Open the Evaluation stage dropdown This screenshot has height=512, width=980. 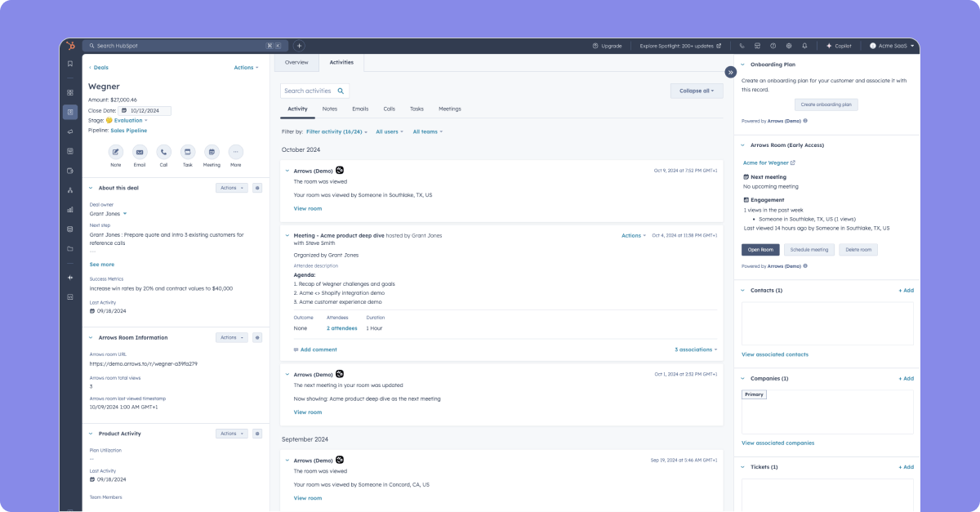click(131, 120)
